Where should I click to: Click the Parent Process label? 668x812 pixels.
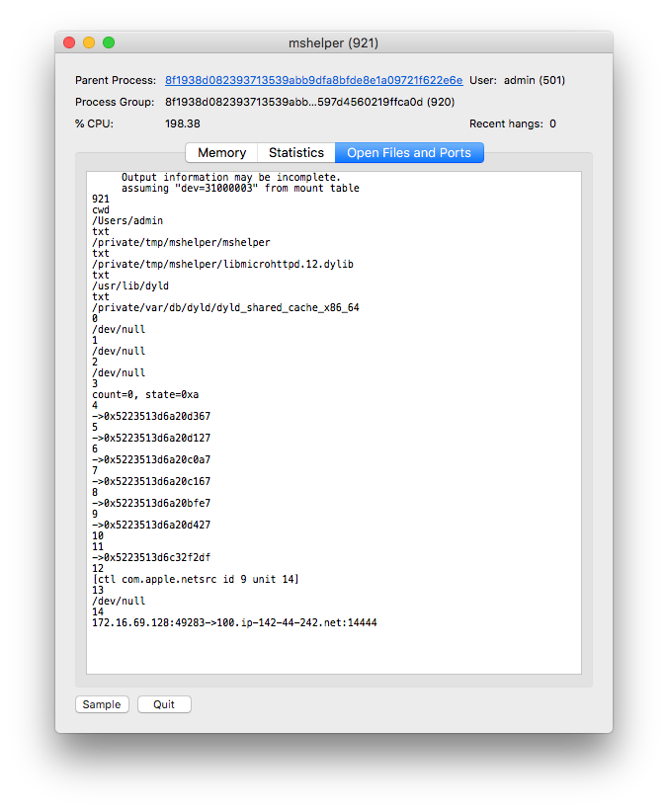(x=116, y=80)
